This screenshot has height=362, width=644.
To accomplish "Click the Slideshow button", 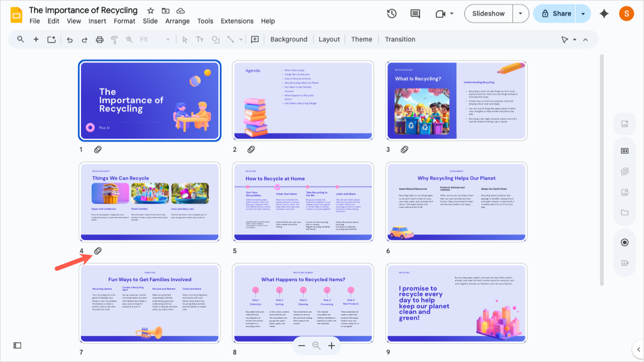I will point(488,13).
